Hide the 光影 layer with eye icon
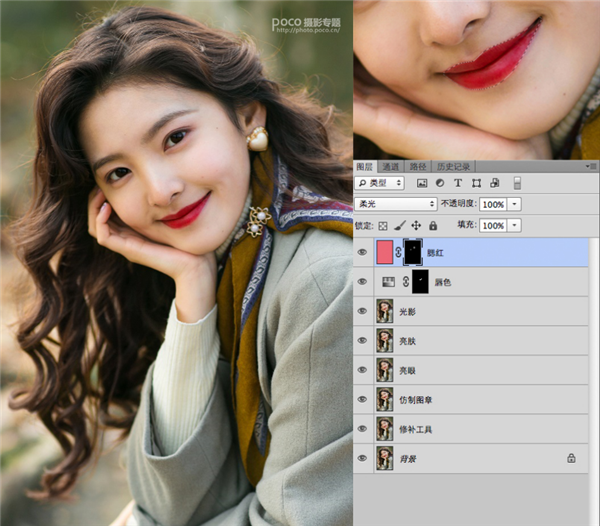 pos(363,312)
